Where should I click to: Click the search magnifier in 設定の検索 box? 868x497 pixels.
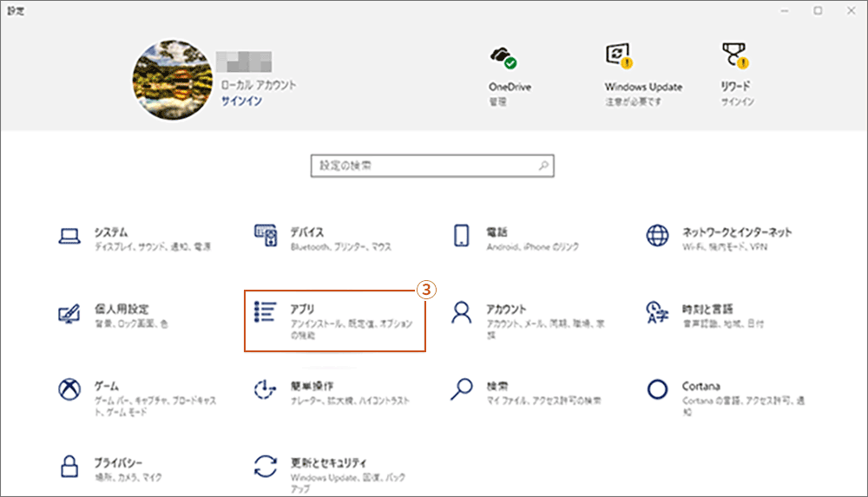tap(543, 166)
